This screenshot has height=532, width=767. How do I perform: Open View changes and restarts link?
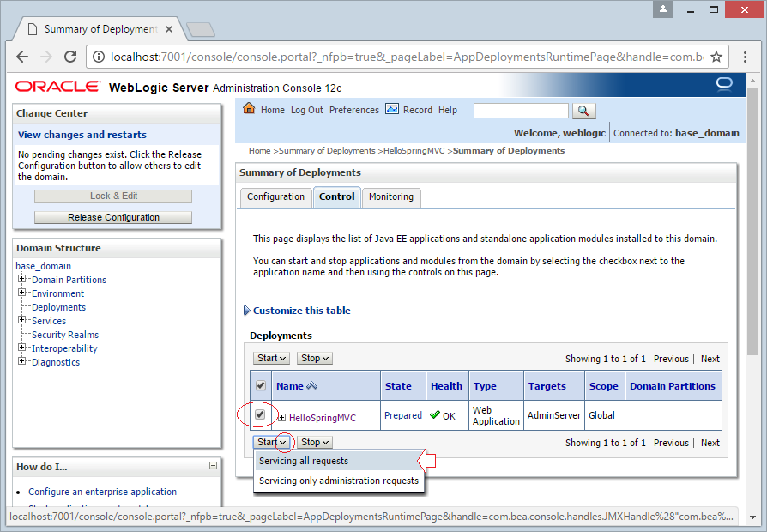(x=82, y=135)
